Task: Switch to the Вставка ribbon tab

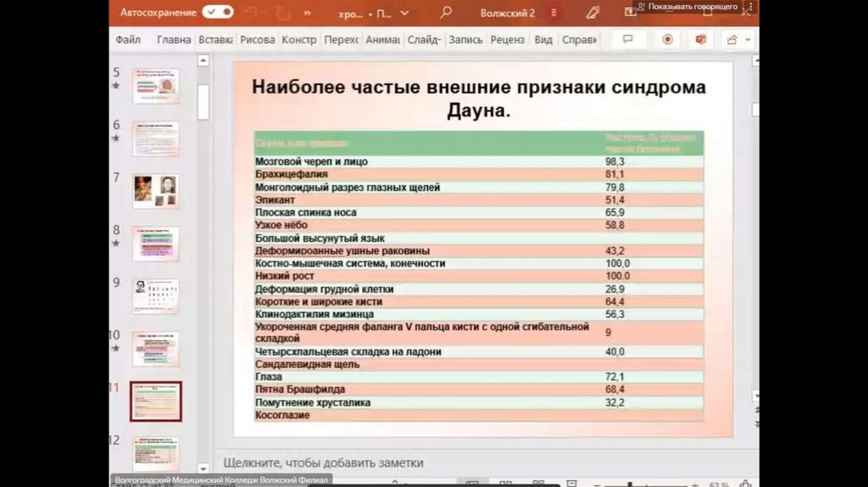Action: click(x=215, y=40)
